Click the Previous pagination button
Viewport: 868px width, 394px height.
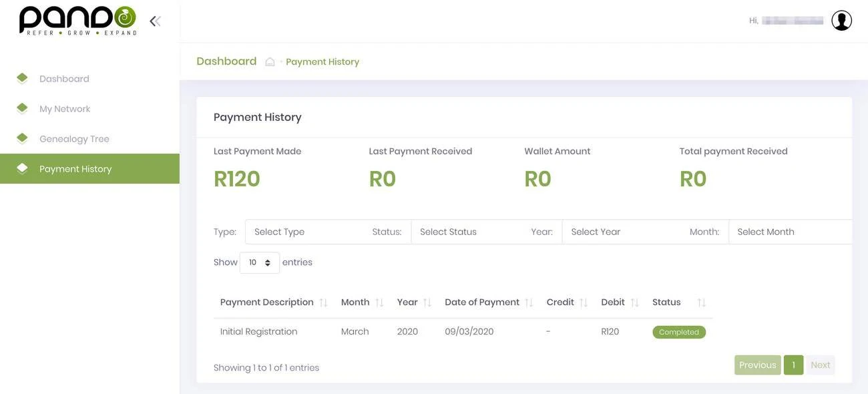(x=758, y=365)
